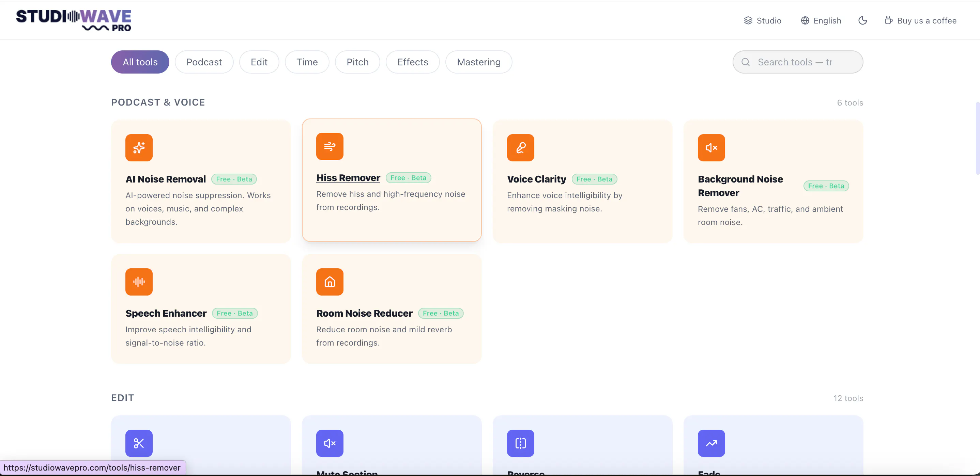This screenshot has width=980, height=476.
Task: Toggle dark mode with the moon icon
Action: click(x=862, y=20)
